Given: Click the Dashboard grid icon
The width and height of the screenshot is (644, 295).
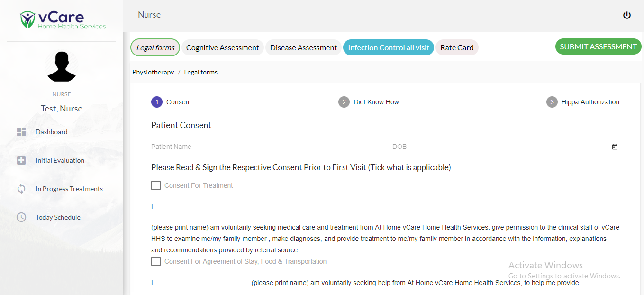Looking at the screenshot, I should click(21, 132).
